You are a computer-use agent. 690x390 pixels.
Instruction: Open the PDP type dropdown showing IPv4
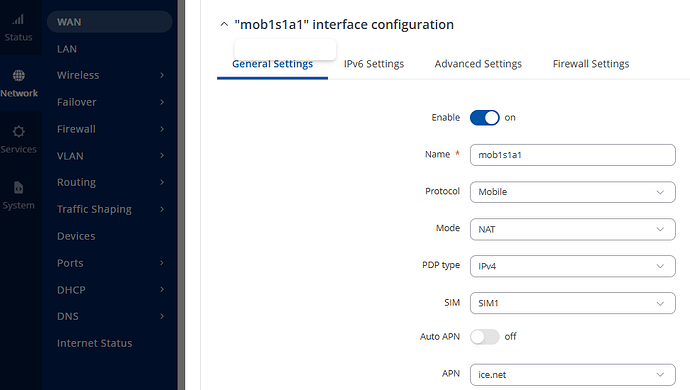(573, 266)
